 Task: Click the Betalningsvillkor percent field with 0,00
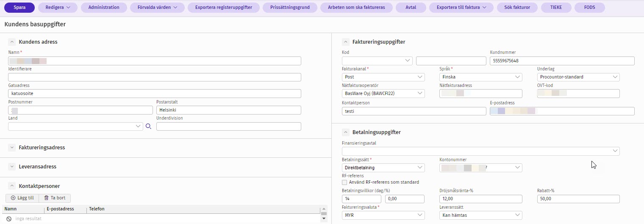coord(405,199)
